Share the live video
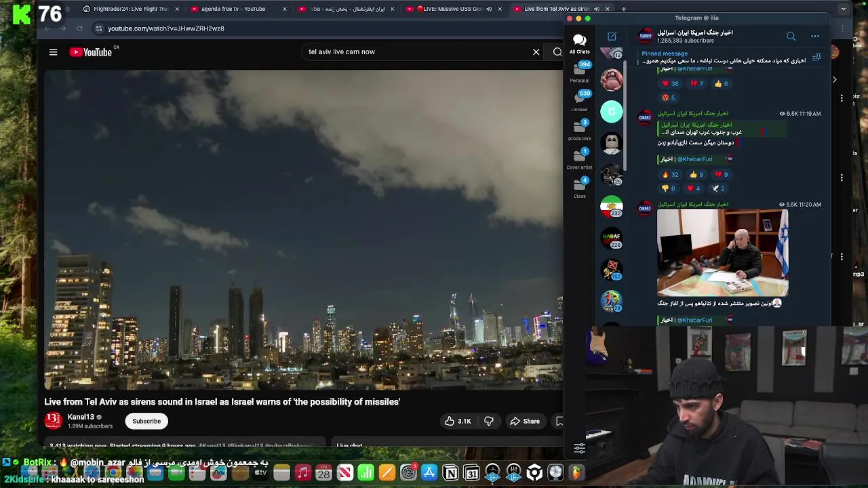The image size is (868, 488). 525,422
